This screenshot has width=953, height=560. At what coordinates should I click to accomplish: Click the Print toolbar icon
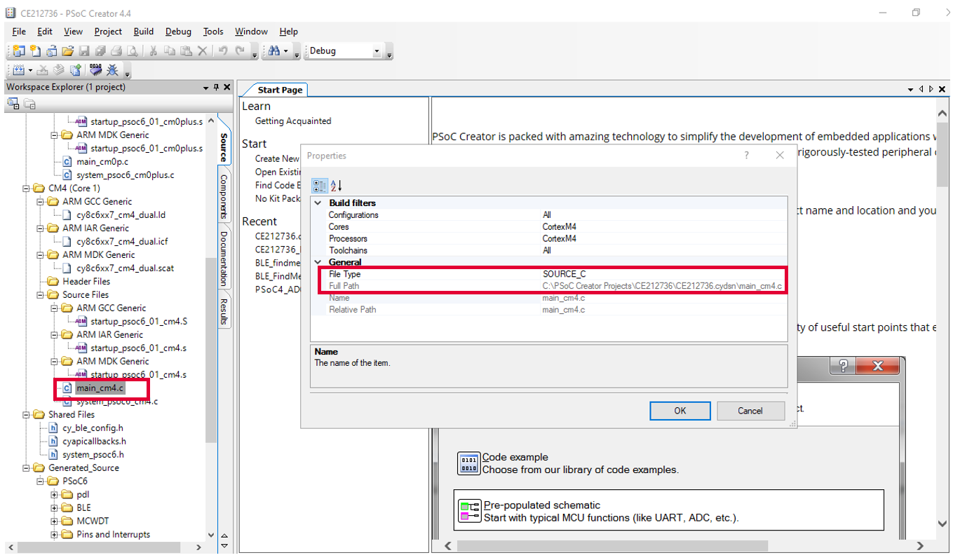[x=116, y=50]
